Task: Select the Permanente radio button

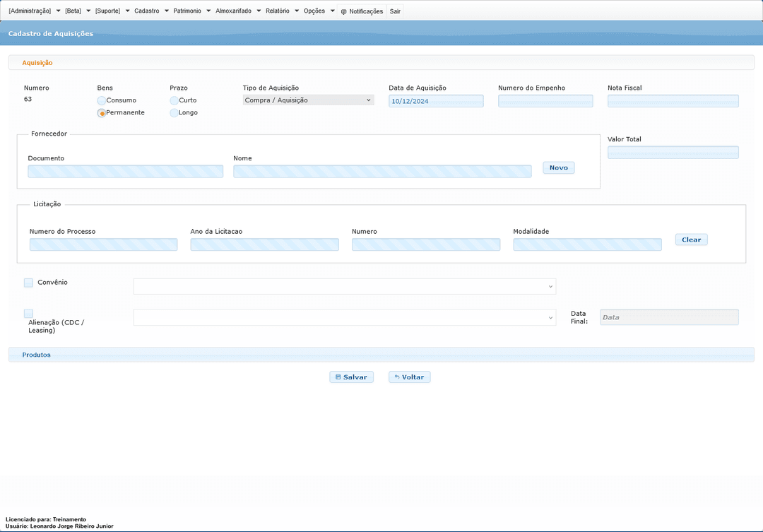Action: pos(101,113)
